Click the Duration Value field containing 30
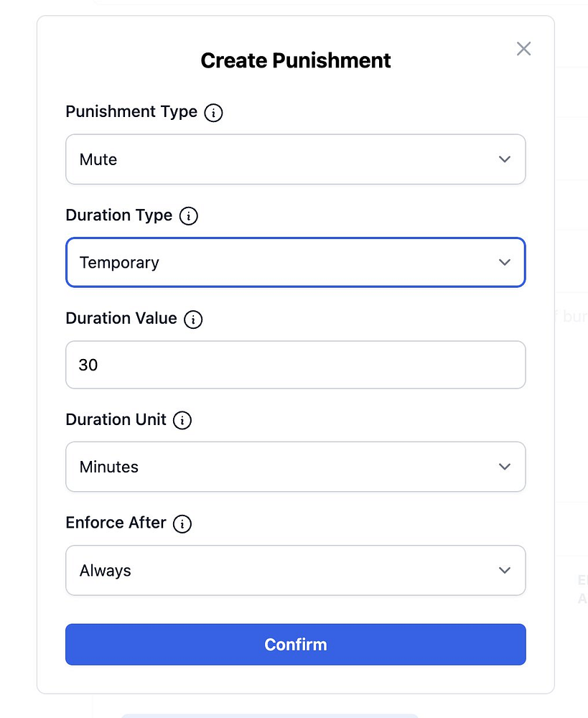This screenshot has width=588, height=718. [295, 365]
